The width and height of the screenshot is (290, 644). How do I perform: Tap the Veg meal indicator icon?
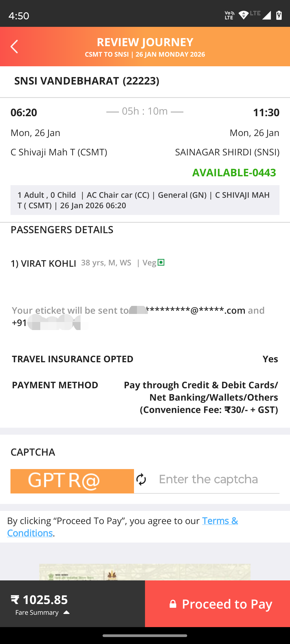pyautogui.click(x=161, y=262)
